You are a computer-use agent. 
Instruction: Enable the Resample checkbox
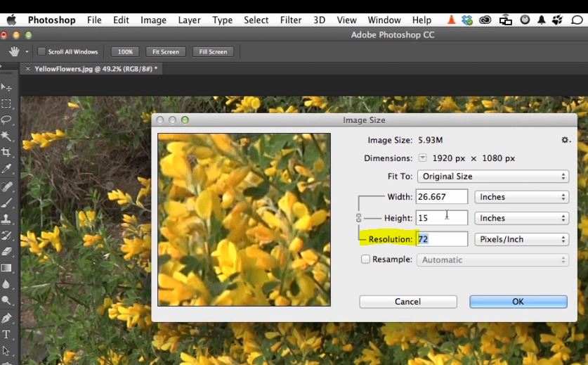click(x=365, y=260)
